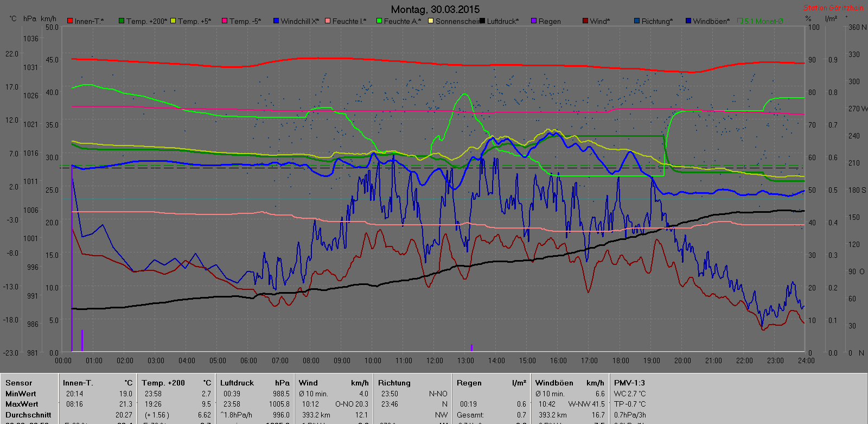Image resolution: width=868 pixels, height=424 pixels.
Task: Click the '12:00' time axis label
Action: tap(435, 360)
